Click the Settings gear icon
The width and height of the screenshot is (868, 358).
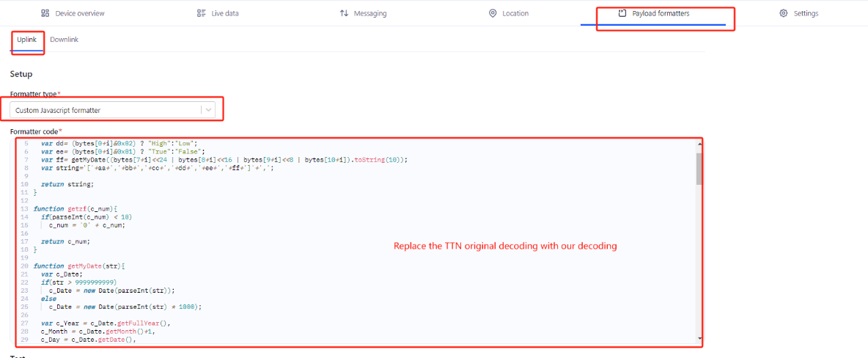click(x=783, y=13)
